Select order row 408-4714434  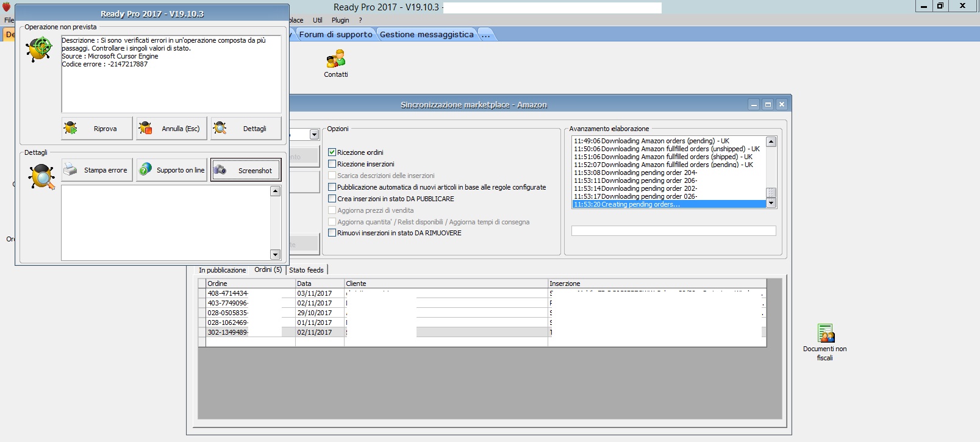click(x=482, y=293)
